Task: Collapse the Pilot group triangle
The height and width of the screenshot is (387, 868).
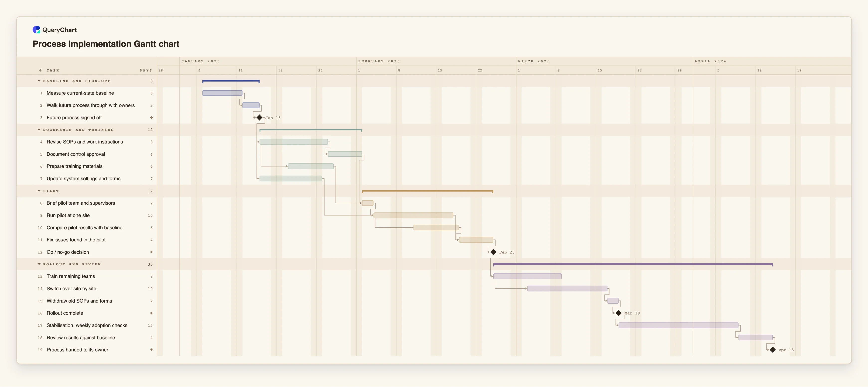Action: (39, 191)
